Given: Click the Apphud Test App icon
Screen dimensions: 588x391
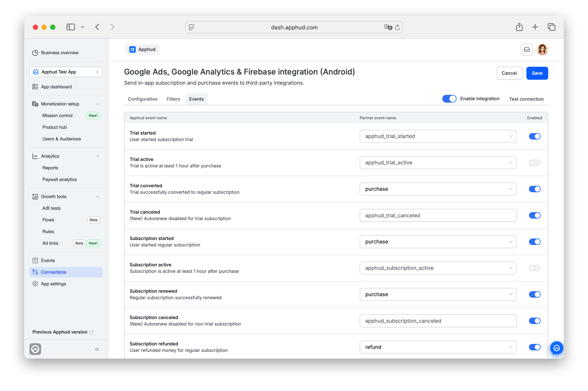Looking at the screenshot, I should (x=36, y=72).
